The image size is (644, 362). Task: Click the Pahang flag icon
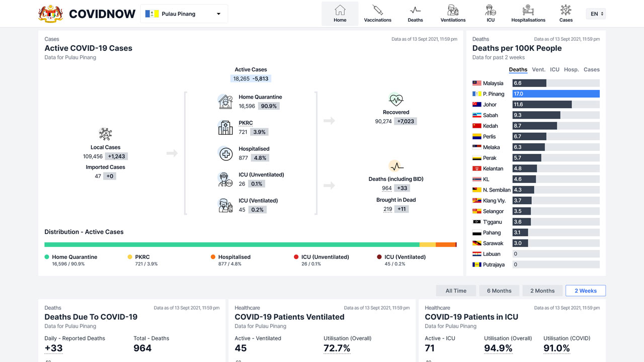click(477, 233)
